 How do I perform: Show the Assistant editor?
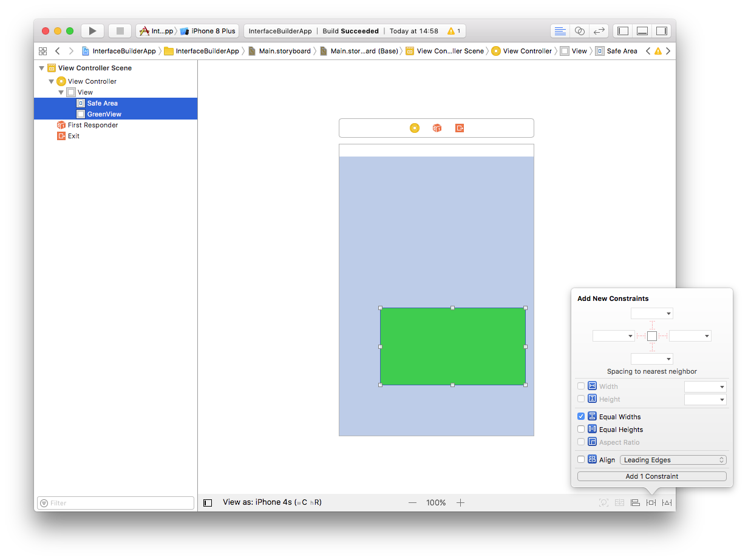pyautogui.click(x=579, y=31)
